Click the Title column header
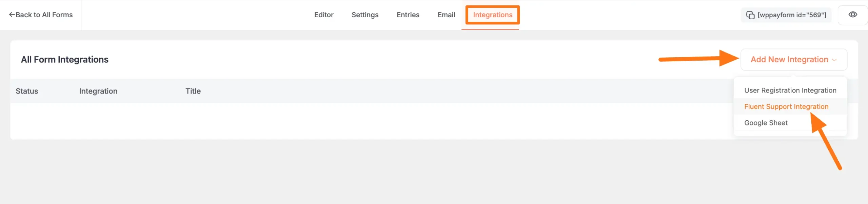 coord(193,91)
